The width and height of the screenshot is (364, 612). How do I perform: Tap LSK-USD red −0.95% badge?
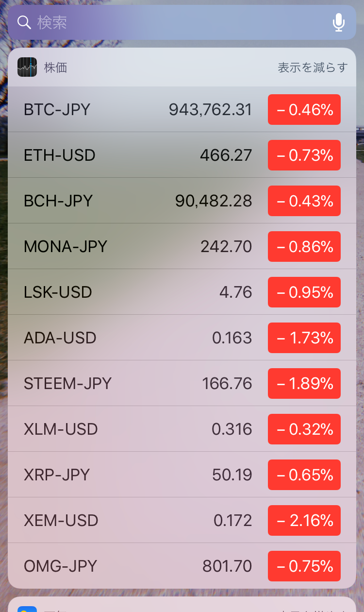click(304, 292)
